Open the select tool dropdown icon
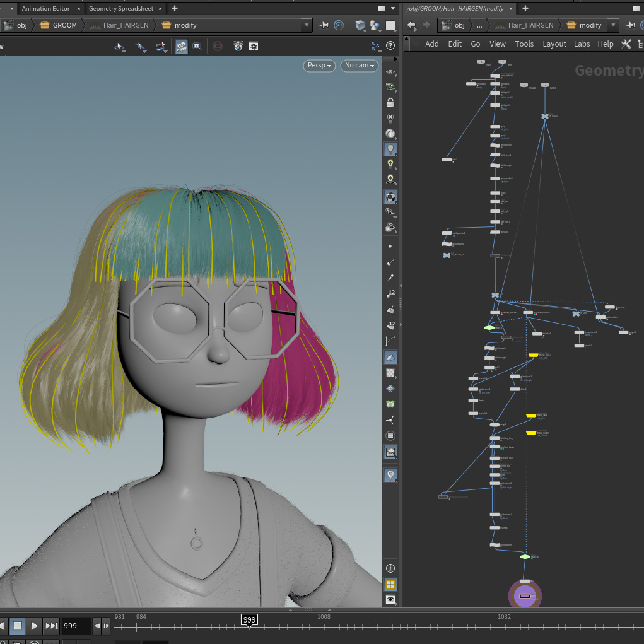 point(119,47)
